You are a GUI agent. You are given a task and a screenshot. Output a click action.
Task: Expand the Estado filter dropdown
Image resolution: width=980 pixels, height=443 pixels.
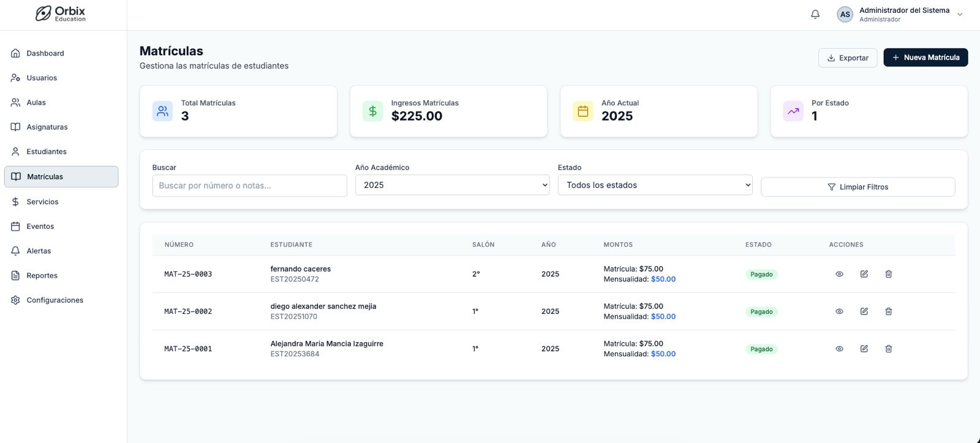tap(655, 185)
